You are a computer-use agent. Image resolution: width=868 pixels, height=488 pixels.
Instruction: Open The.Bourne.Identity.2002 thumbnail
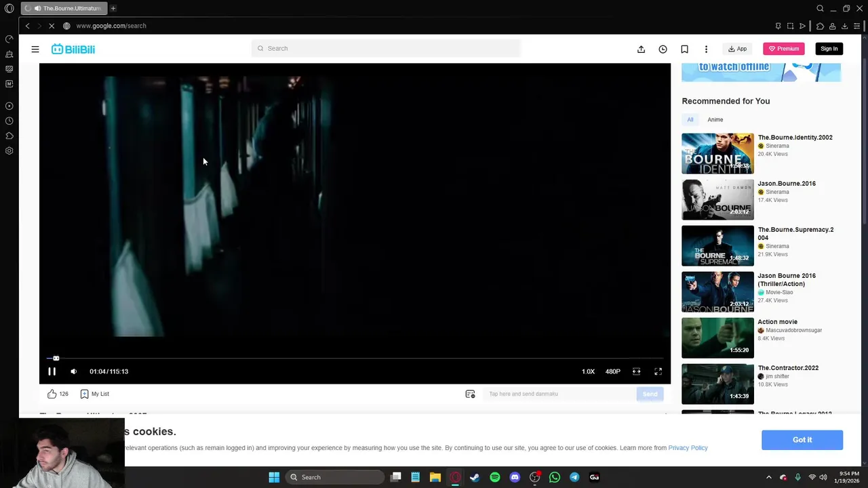click(x=717, y=153)
